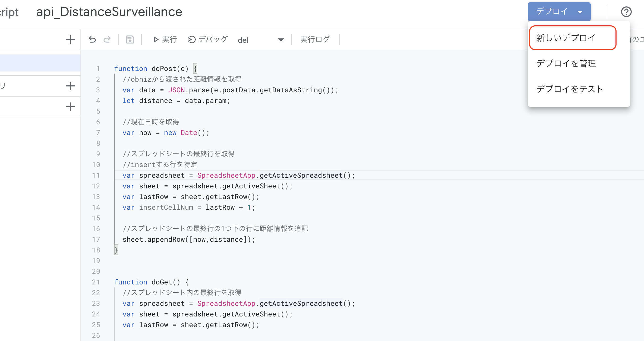Click the comment on line 22
Image resolution: width=644 pixels, height=341 pixels.
(182, 293)
